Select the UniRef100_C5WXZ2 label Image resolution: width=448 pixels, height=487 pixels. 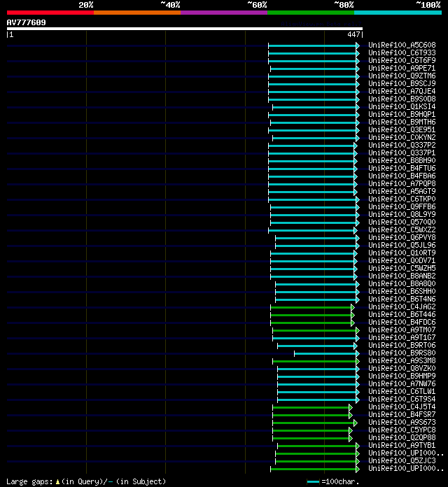click(x=402, y=230)
